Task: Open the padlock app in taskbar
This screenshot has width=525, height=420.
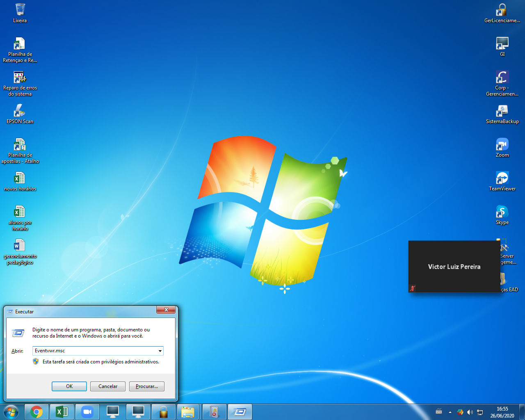Action: (164, 412)
